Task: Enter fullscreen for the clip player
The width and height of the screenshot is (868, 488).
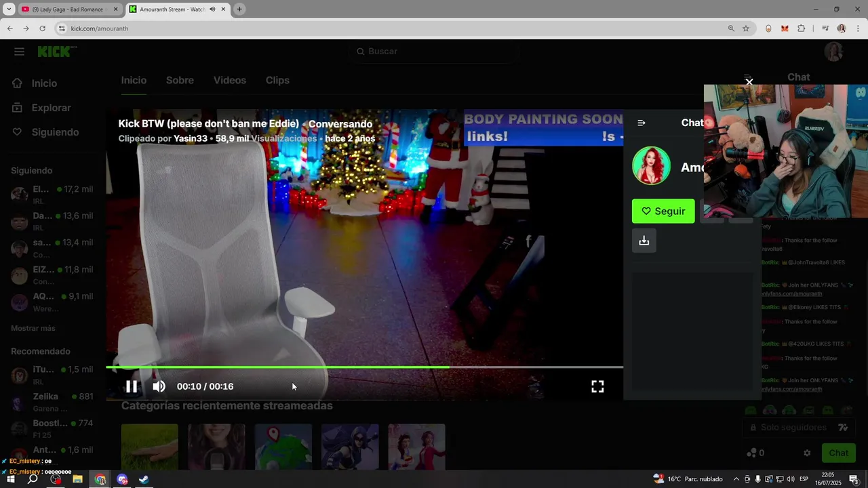Action: (x=597, y=386)
